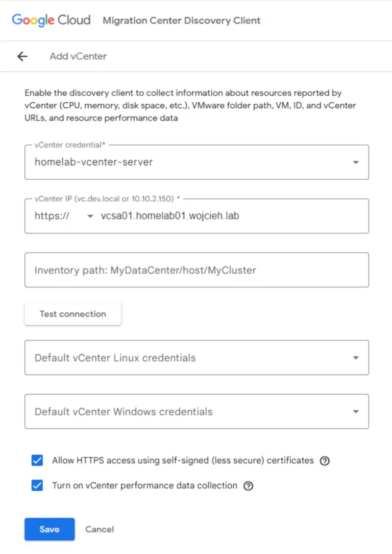Open the Default vCenter Linux credentials dropdown
The width and height of the screenshot is (392, 554).
coord(196,358)
